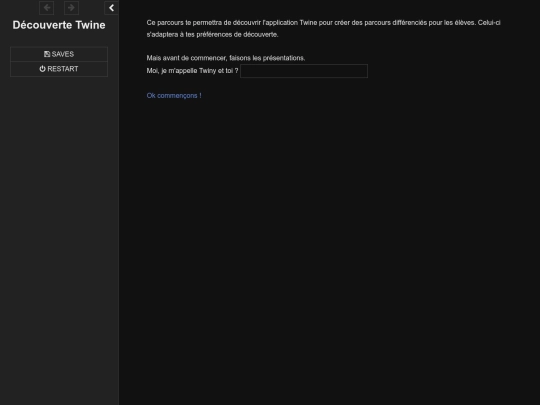Restart the story with the Restart button
540x405 pixels.
[x=59, y=69]
